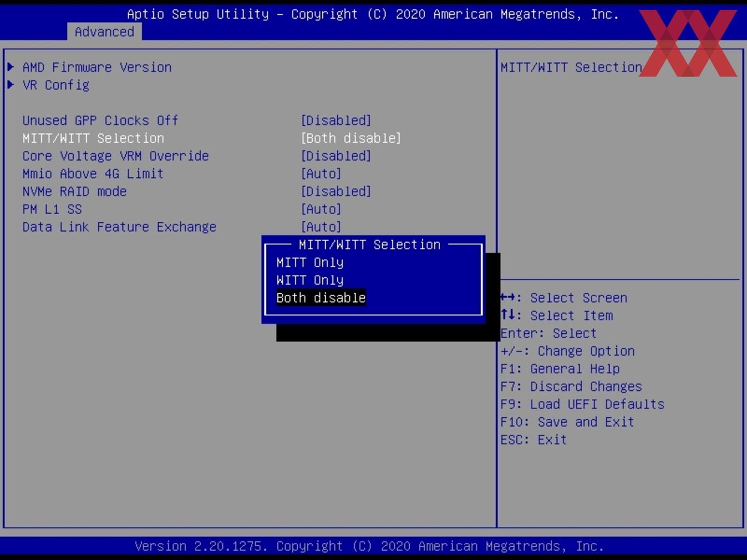747x560 pixels.
Task: Click the Aptio Setup Utility title text
Action: tap(373, 14)
